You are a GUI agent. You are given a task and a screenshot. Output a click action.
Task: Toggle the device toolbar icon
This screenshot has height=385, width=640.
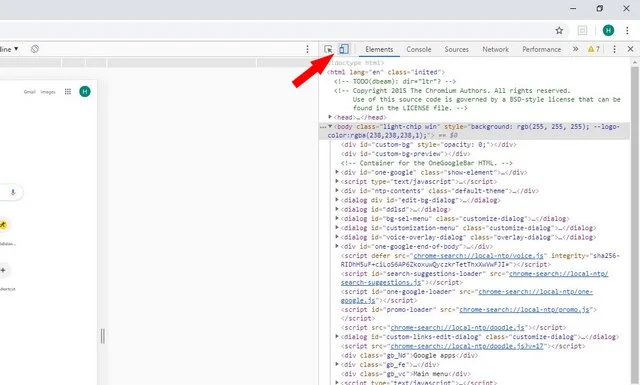(x=344, y=49)
